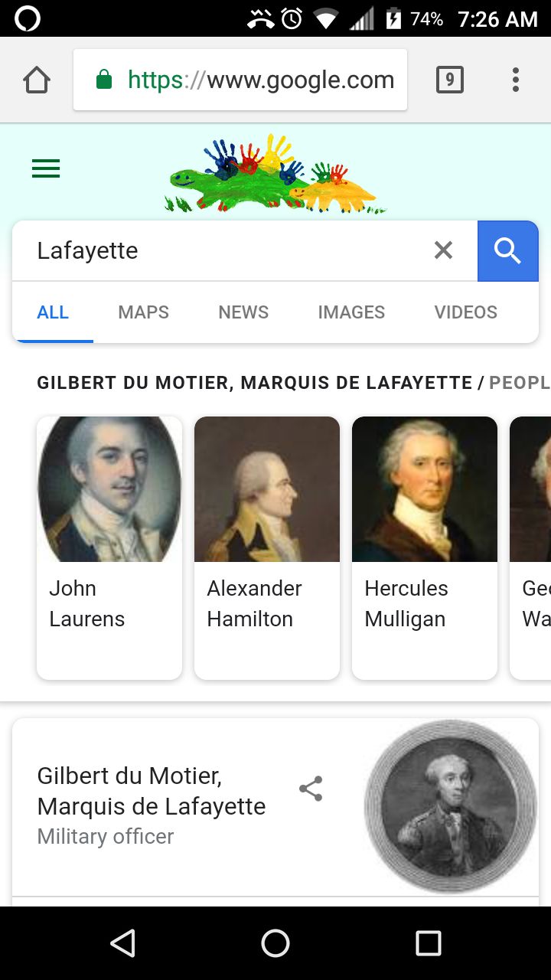
Task: Clear the search box with the X icon
Action: point(443,250)
